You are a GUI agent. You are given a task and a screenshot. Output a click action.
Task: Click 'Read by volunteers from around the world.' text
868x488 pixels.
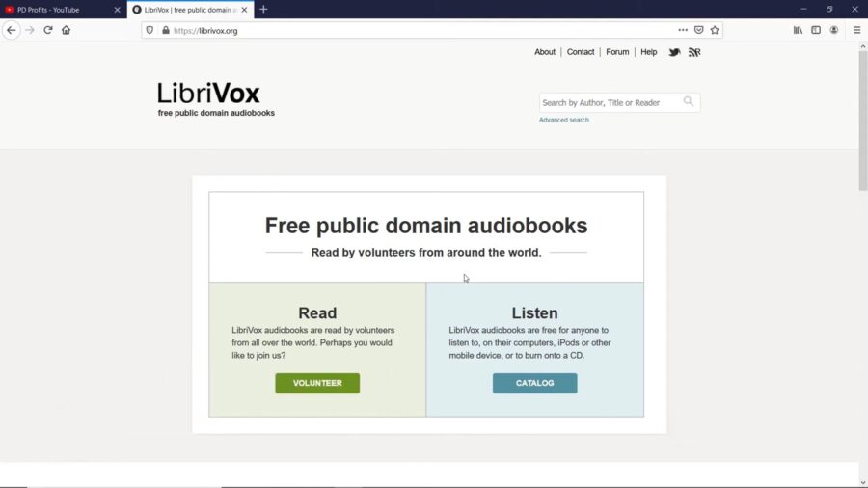[426, 253]
